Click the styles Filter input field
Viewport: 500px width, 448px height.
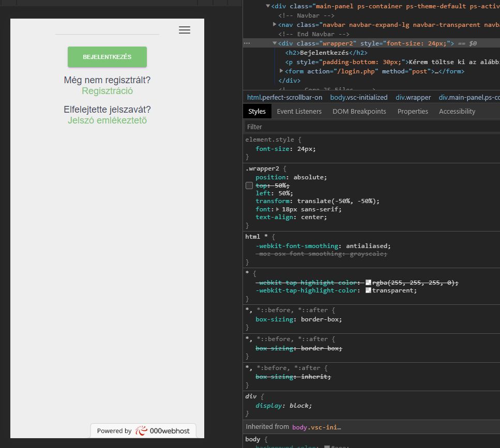371,127
